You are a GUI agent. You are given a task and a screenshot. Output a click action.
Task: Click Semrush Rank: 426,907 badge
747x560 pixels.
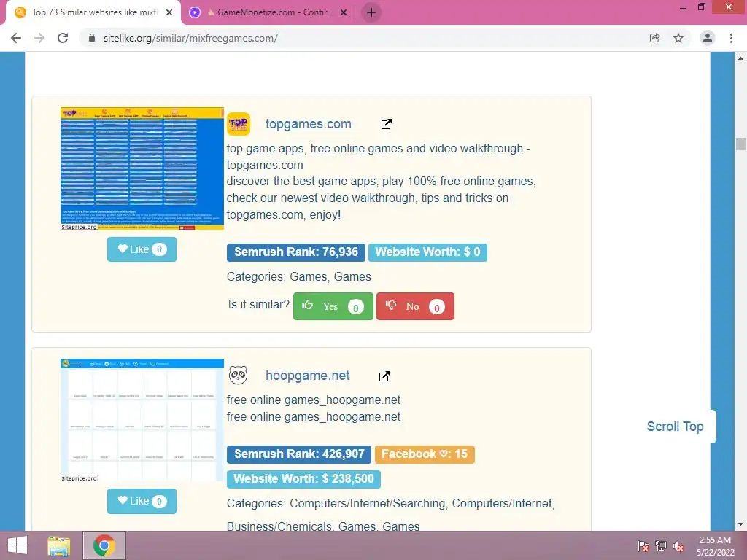pos(298,454)
